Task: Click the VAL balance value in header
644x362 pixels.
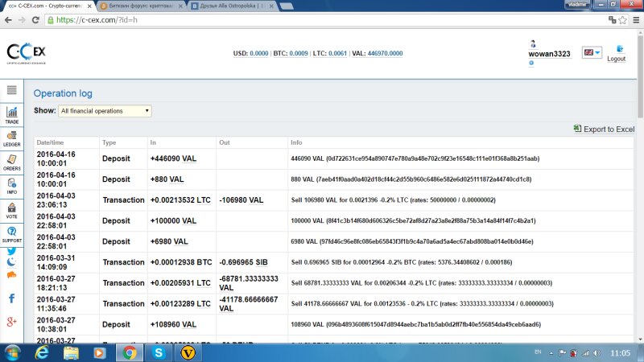Action: [x=385, y=53]
